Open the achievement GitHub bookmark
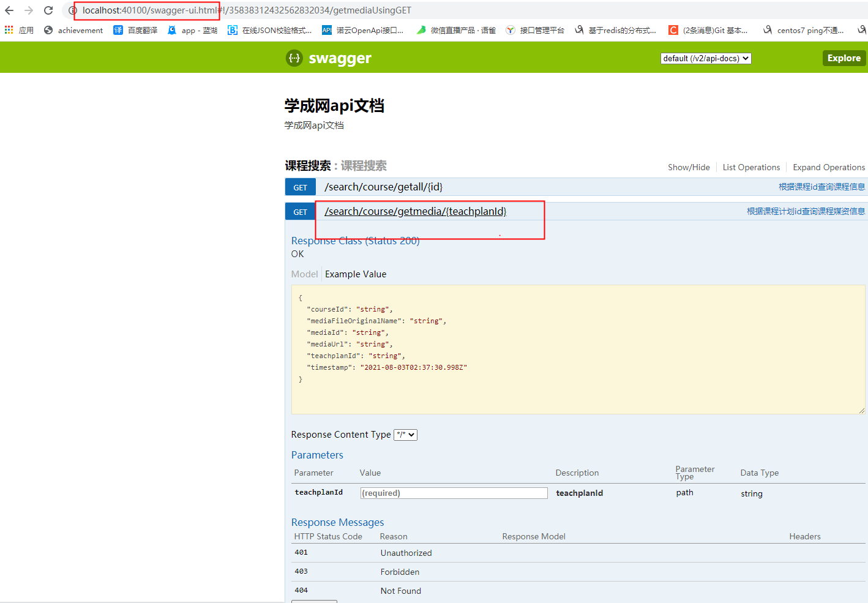868x603 pixels. (73, 30)
